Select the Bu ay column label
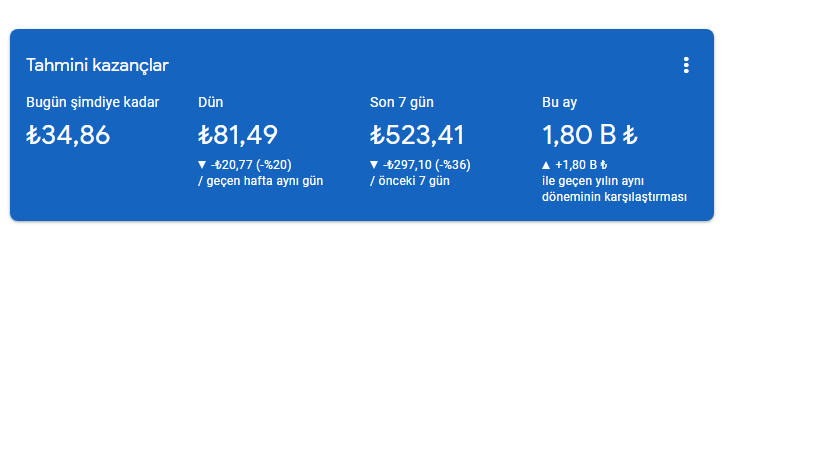This screenshot has height=460, width=819. pyautogui.click(x=559, y=102)
